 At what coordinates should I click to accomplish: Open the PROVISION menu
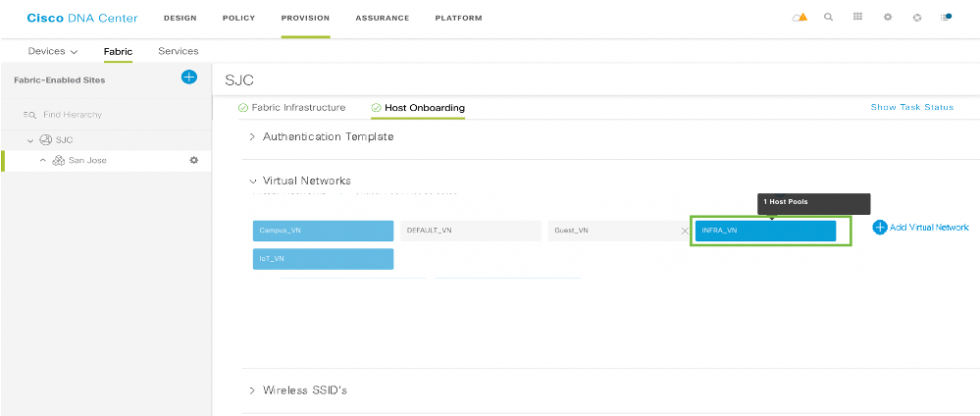pos(306,18)
